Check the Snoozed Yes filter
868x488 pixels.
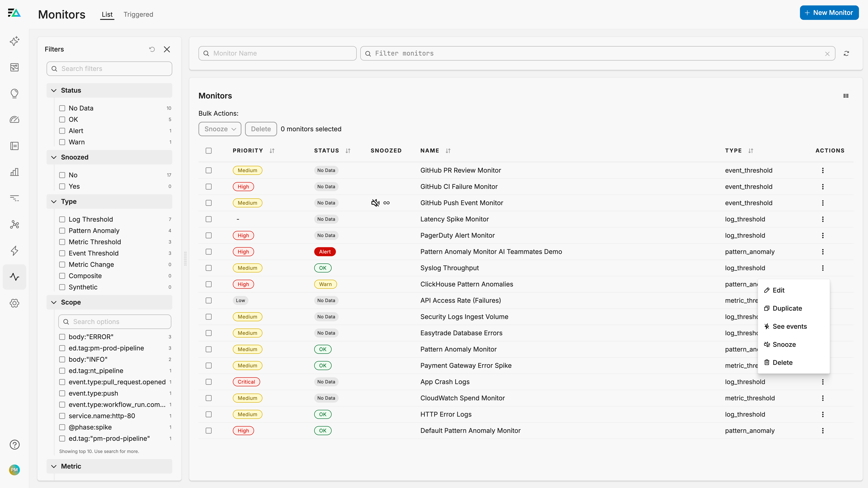click(62, 186)
